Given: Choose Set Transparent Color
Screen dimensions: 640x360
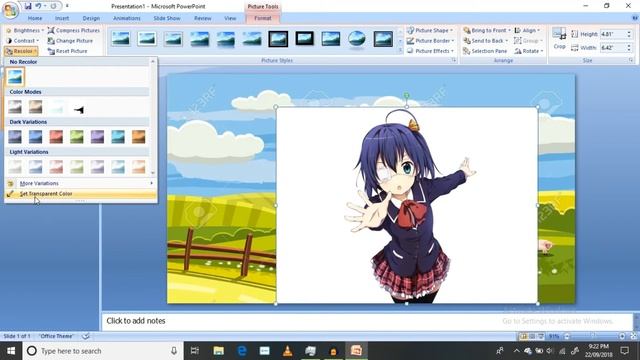Looking at the screenshot, I should point(80,194).
